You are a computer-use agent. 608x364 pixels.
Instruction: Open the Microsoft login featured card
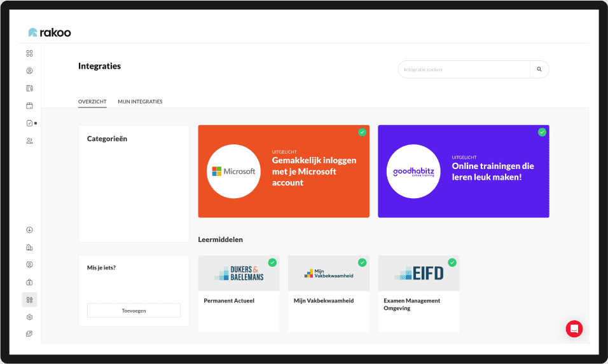pyautogui.click(x=284, y=171)
